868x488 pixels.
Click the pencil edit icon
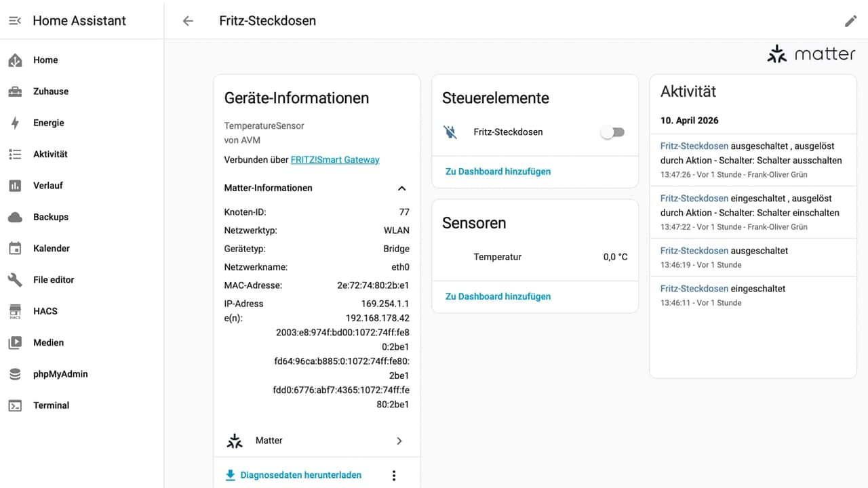[850, 21]
